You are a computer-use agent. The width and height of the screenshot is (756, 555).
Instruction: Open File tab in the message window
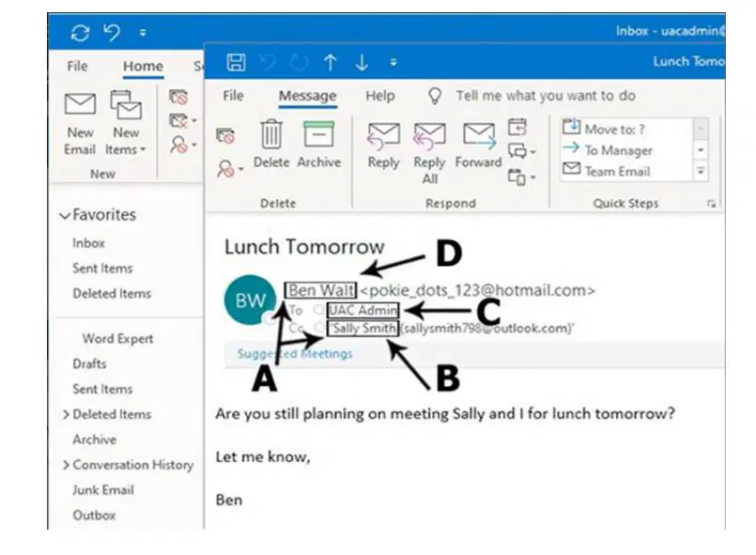click(x=233, y=96)
